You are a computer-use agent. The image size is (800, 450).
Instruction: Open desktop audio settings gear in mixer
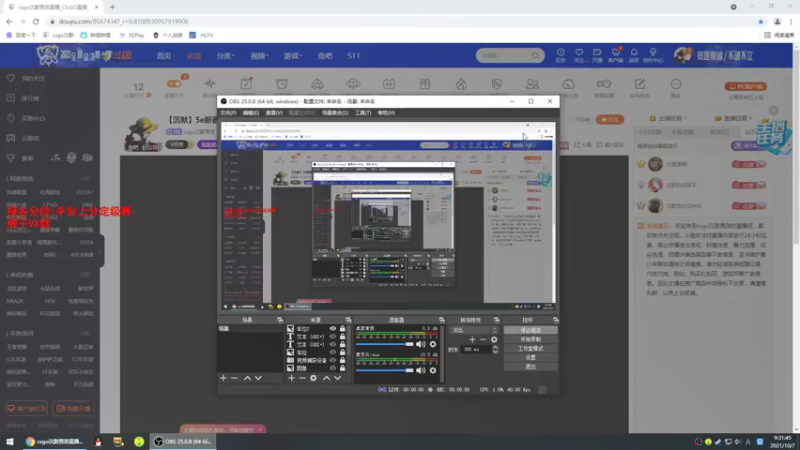433,344
